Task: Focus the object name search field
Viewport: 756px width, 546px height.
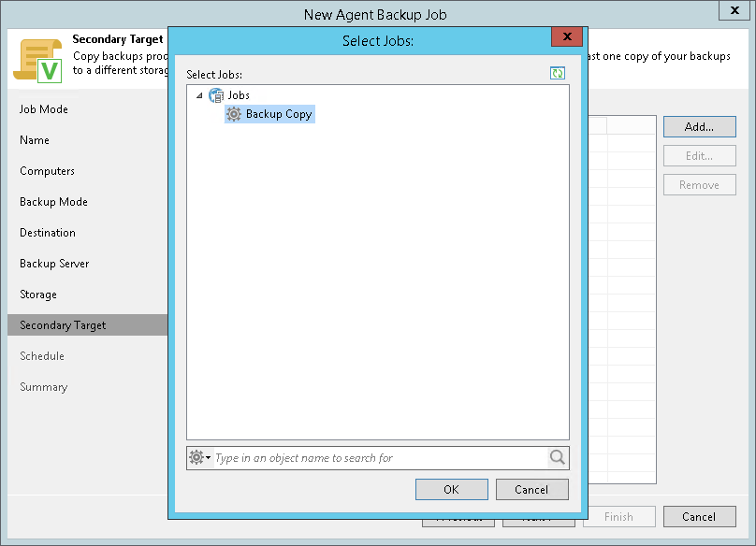Action: (x=381, y=458)
